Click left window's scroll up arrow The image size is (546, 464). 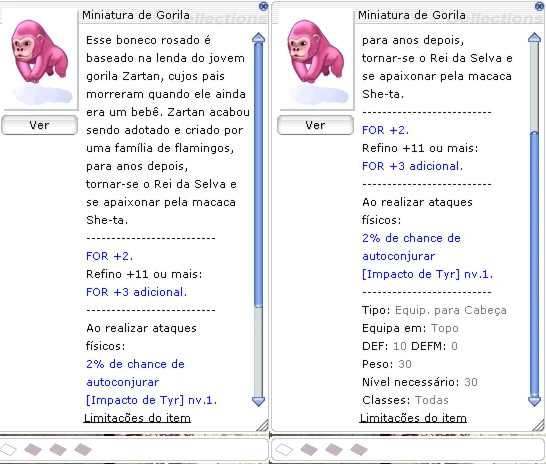point(258,38)
